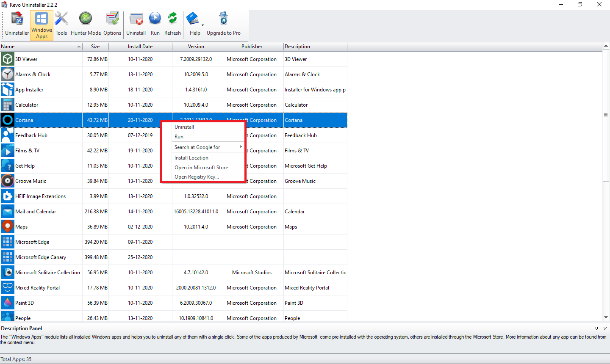The image size is (610, 364).
Task: Expand the Help dropdown arrow
Action: pos(202,25)
